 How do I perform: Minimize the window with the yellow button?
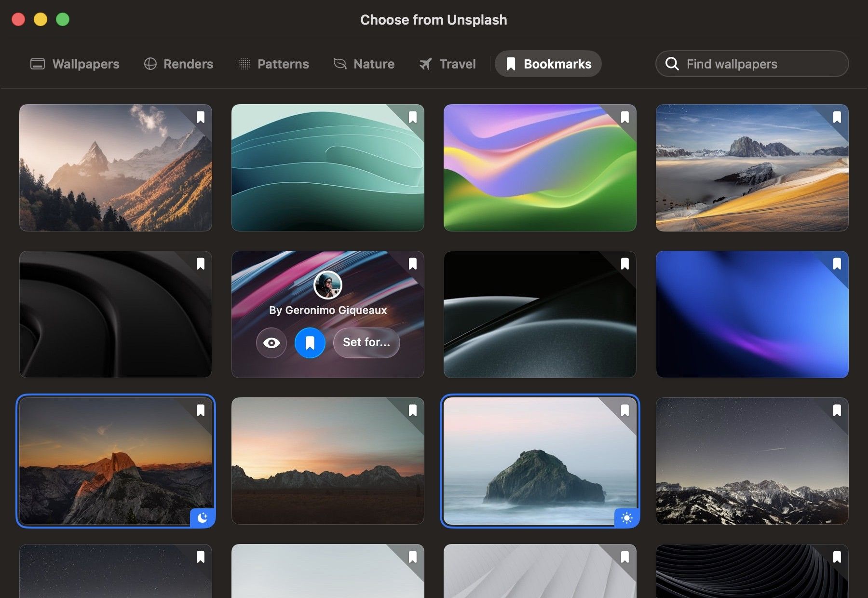41,19
